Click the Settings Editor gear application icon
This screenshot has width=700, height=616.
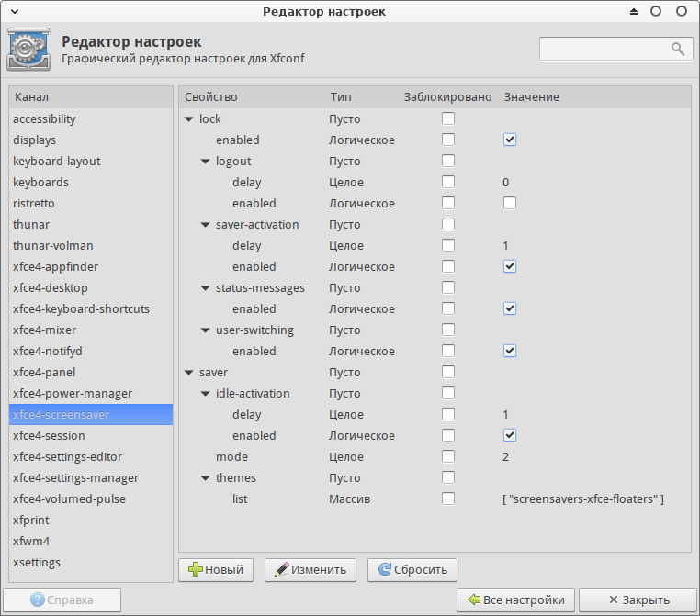(x=28, y=49)
